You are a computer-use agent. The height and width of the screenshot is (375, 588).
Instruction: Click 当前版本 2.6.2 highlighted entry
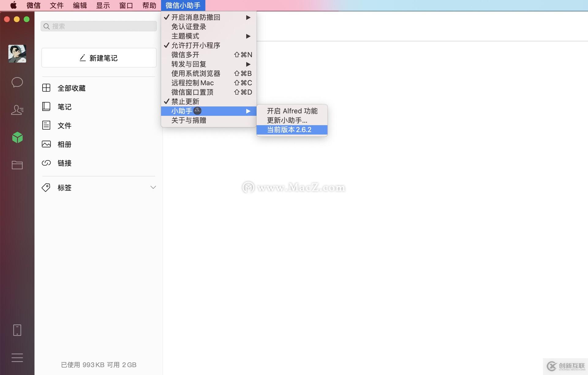pyautogui.click(x=289, y=130)
